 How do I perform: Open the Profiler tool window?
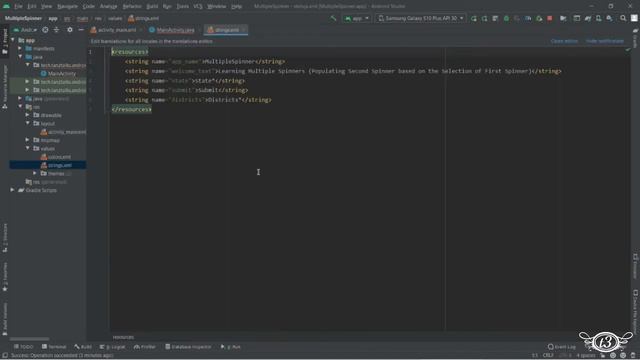coord(145,347)
